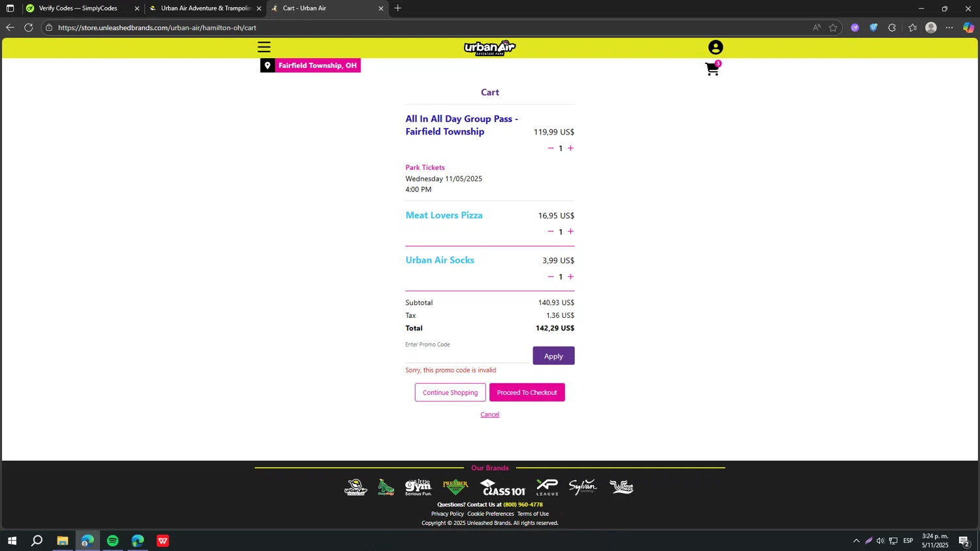Open browser profile avatar

coord(931,27)
